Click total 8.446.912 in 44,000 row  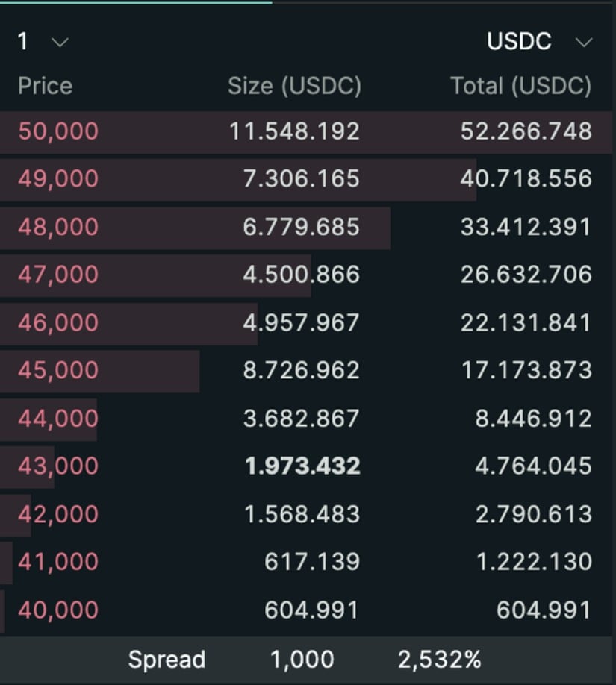coord(533,419)
